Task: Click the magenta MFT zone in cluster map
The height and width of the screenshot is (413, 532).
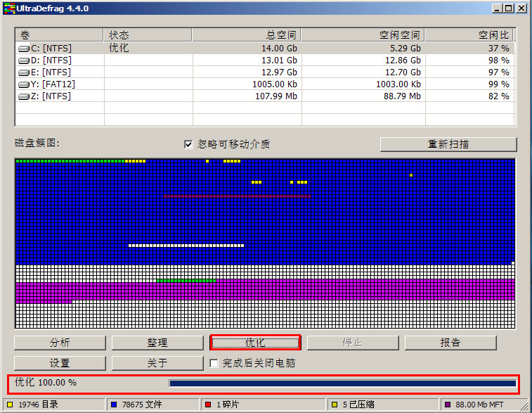Action: coord(265,291)
